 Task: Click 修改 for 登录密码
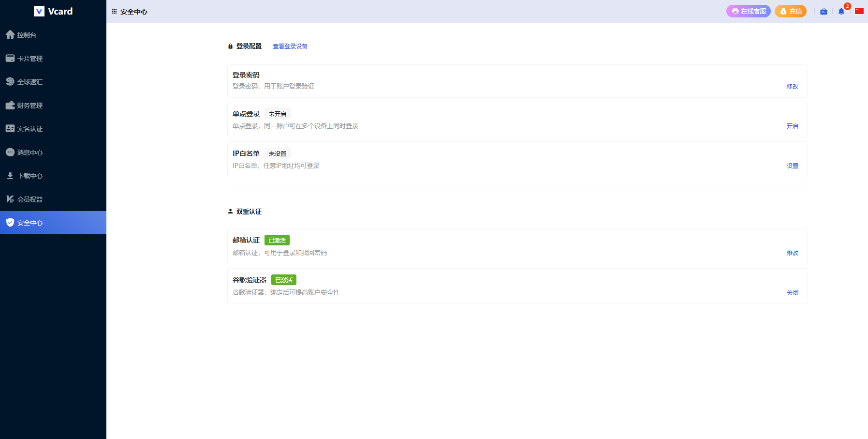[793, 86]
